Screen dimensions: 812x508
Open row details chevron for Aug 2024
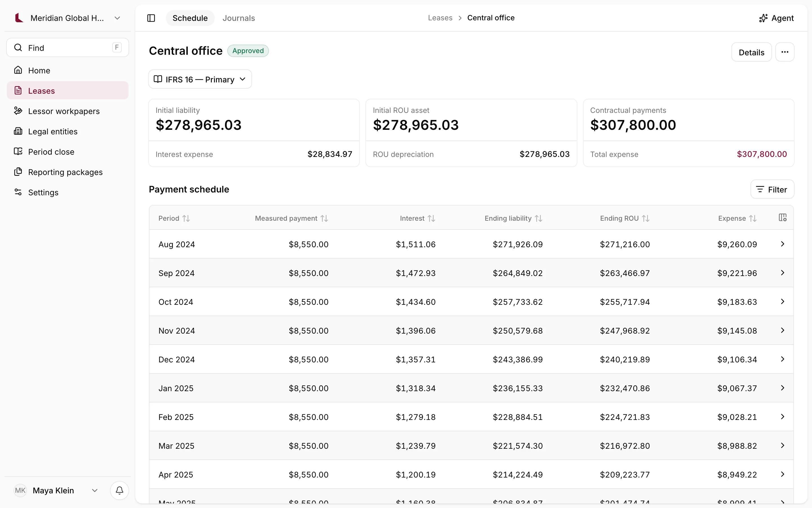(x=782, y=244)
